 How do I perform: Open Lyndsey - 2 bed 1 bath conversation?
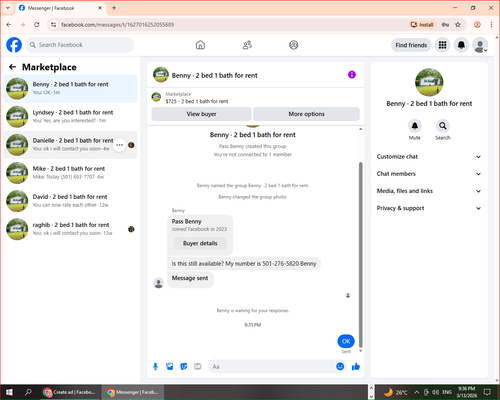point(70,116)
